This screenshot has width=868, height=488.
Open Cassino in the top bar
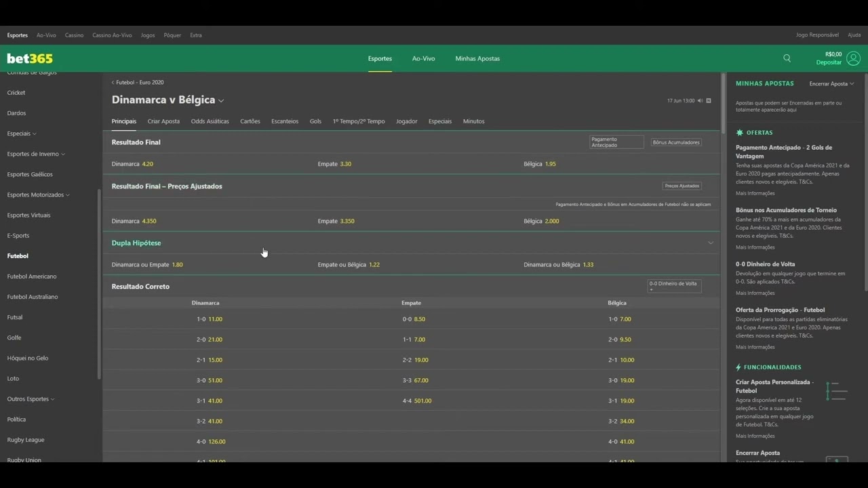click(x=74, y=35)
